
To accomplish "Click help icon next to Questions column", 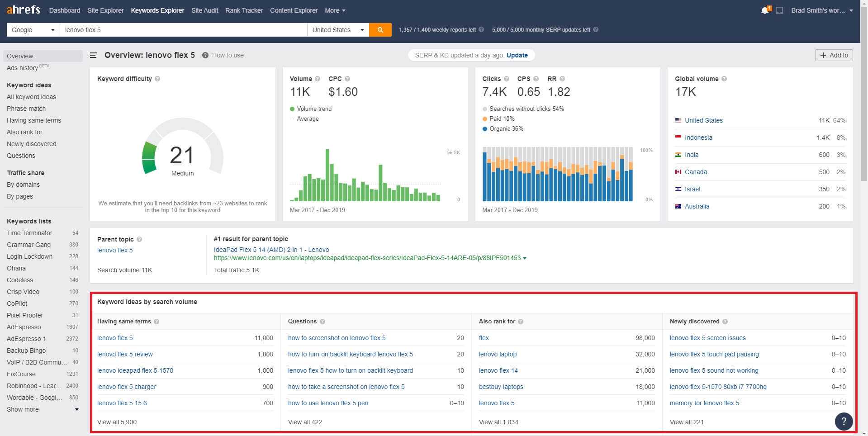I will click(x=323, y=322).
